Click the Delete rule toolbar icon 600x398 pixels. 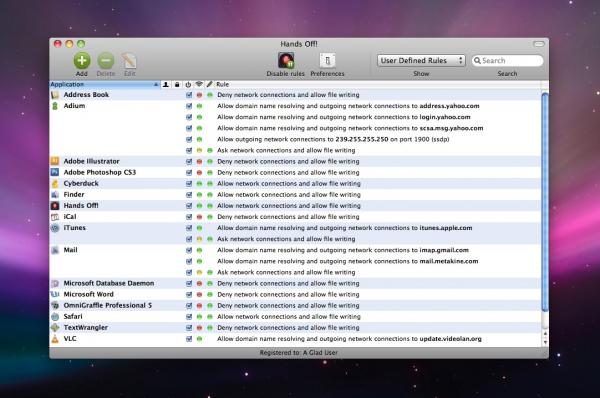(106, 60)
